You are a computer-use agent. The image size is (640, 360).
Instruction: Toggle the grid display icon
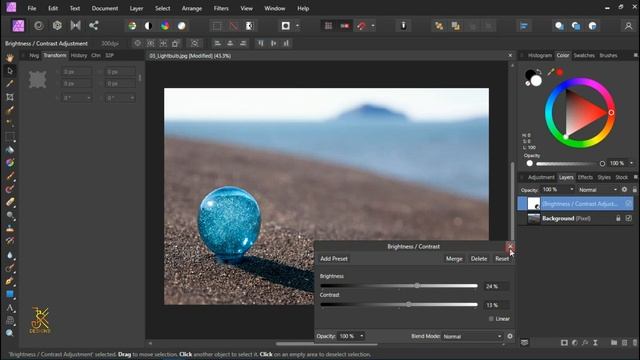click(328, 26)
